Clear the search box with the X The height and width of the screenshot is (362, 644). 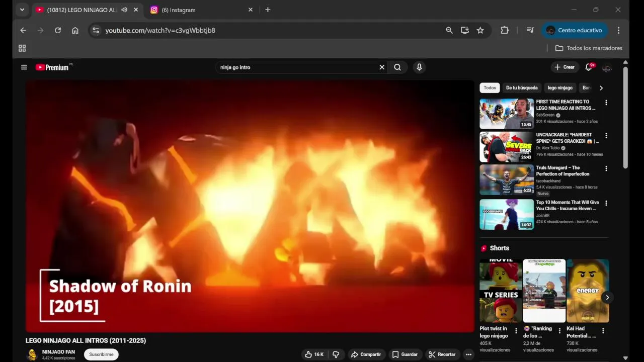click(x=382, y=67)
